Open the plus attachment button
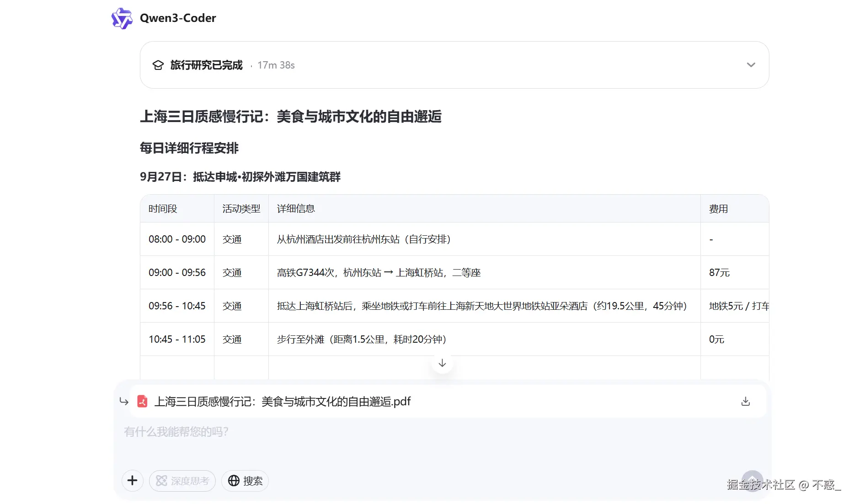The height and width of the screenshot is (504, 854). [133, 481]
